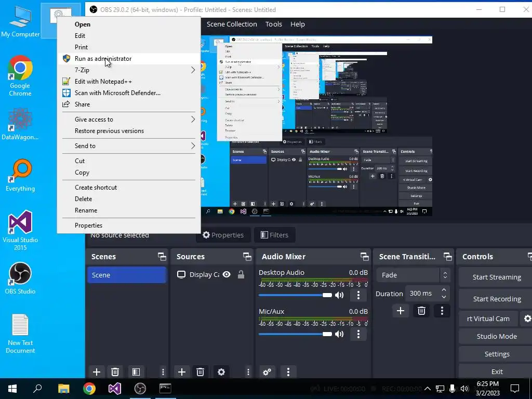Toggle Studio Mode
532x399 pixels.
click(496, 336)
